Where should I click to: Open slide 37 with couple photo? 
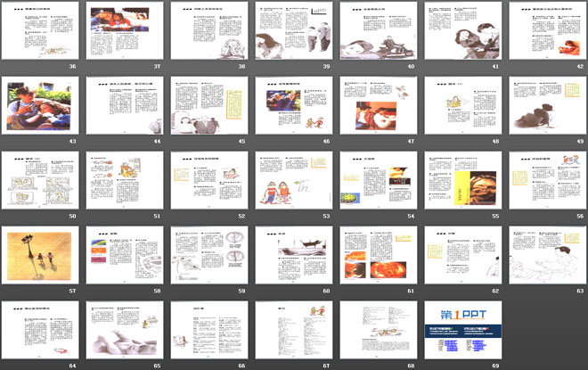tap(125, 30)
